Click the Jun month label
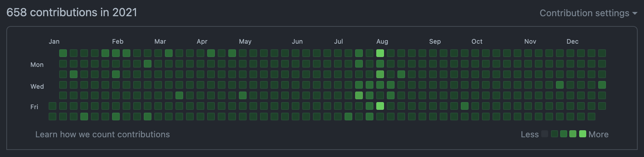Image resolution: width=644 pixels, height=157 pixels. [x=297, y=42]
